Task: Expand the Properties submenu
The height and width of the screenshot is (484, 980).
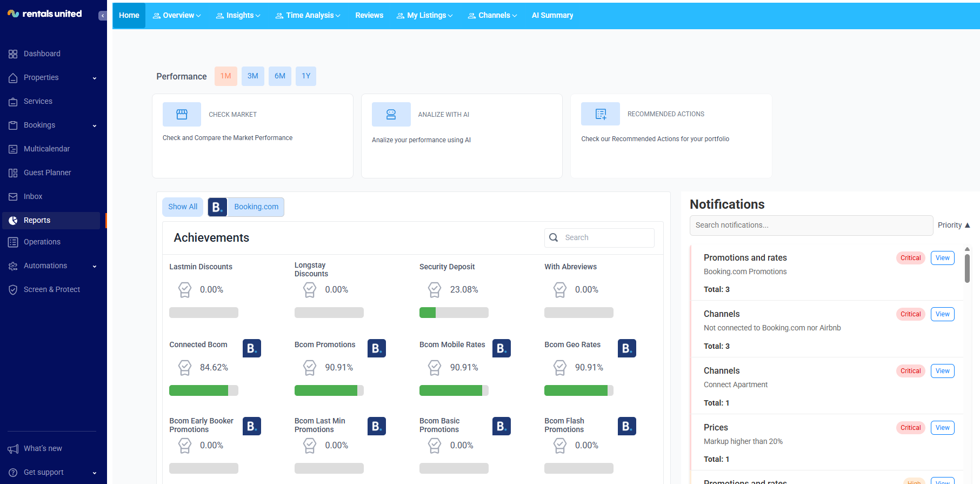Action: [95, 78]
